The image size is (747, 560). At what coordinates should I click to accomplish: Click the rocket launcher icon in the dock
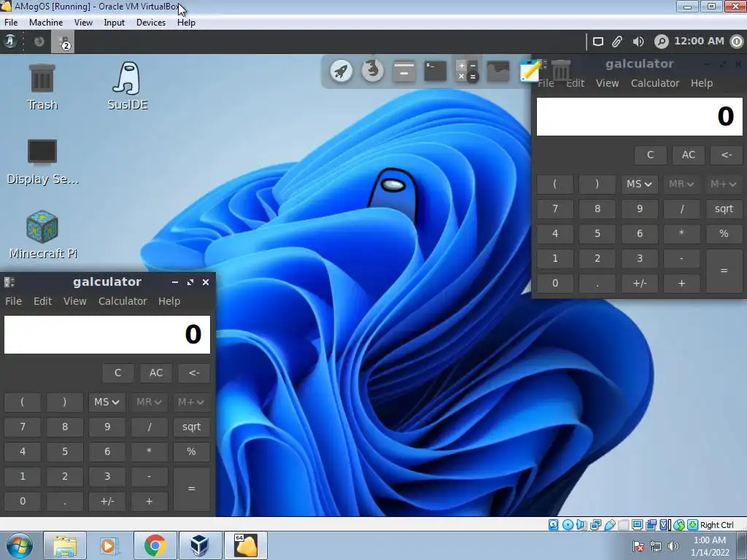(341, 71)
